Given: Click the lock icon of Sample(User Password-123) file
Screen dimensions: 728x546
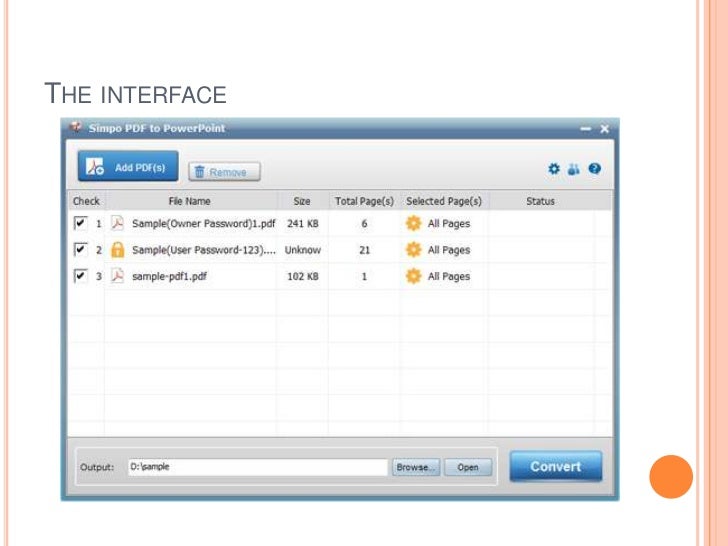Looking at the screenshot, I should (117, 250).
